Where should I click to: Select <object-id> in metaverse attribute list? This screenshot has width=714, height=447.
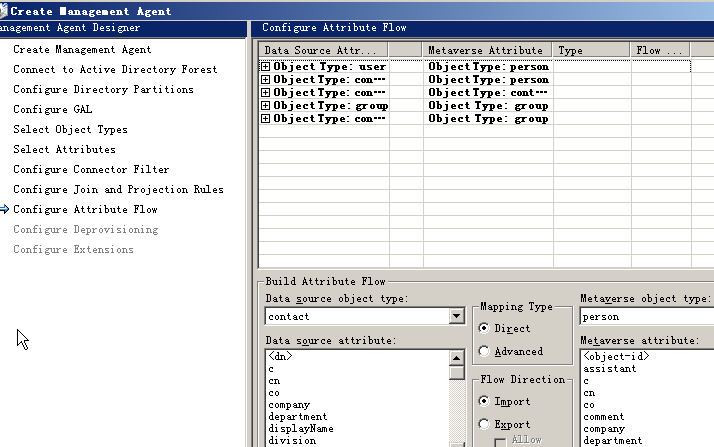616,356
